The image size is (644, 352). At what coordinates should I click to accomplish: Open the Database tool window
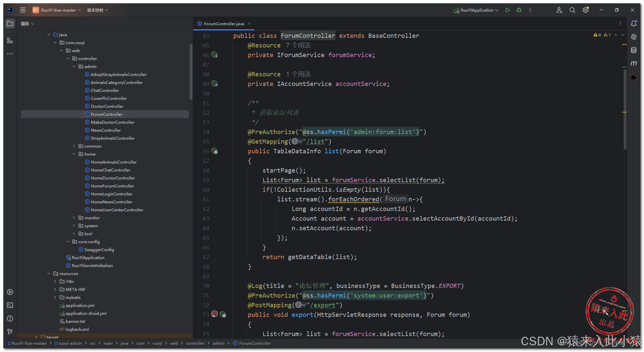click(634, 50)
